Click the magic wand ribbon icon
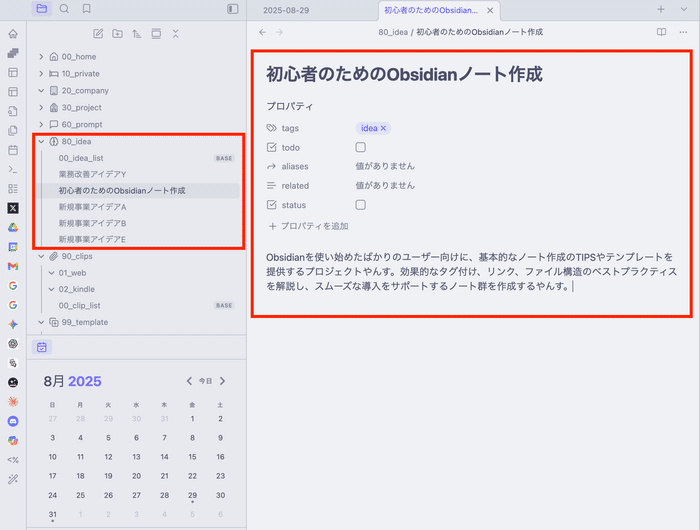This screenshot has height=530, width=700. pos(13,479)
